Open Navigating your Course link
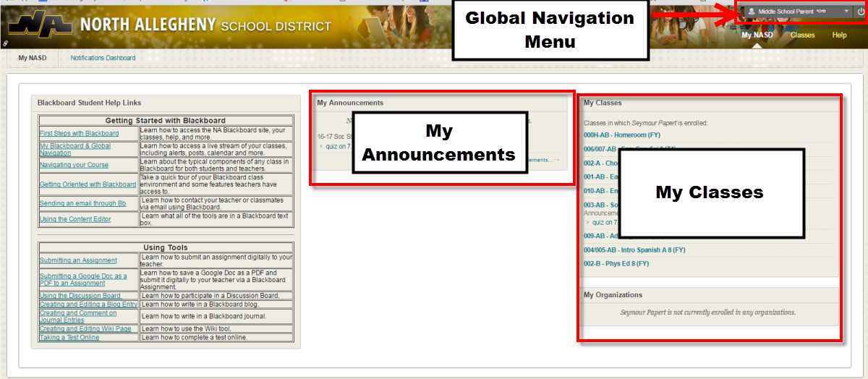Viewport: 868px width, 379px height. pos(74,165)
